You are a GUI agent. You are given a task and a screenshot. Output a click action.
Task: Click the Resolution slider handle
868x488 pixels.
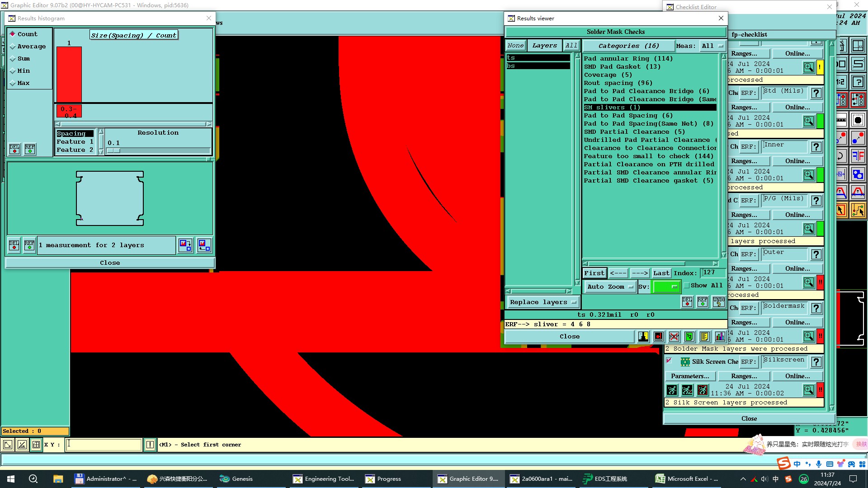113,151
